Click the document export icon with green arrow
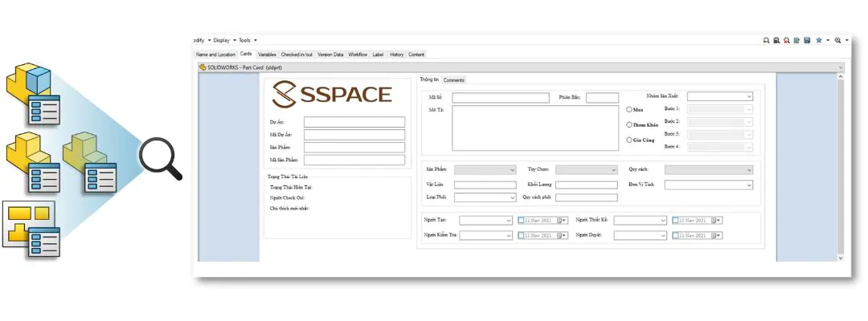The width and height of the screenshot is (868, 321). coord(796,40)
